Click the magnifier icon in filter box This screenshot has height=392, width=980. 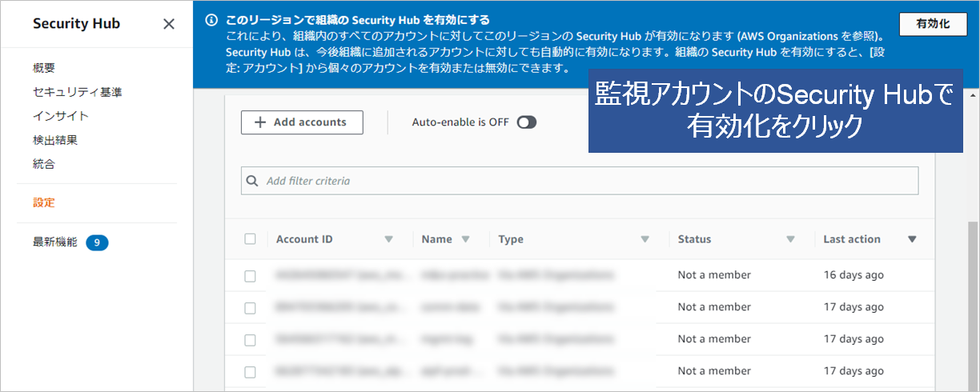[x=253, y=181]
